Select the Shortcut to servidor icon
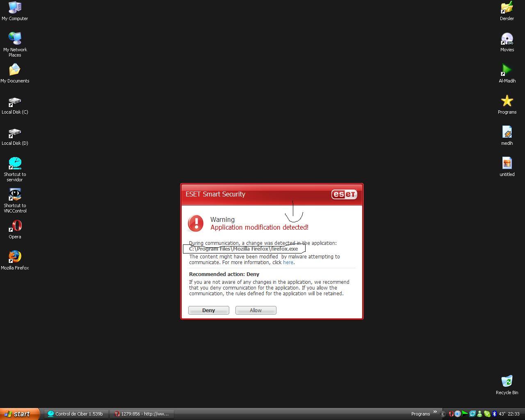This screenshot has width=525, height=420. tap(15, 169)
